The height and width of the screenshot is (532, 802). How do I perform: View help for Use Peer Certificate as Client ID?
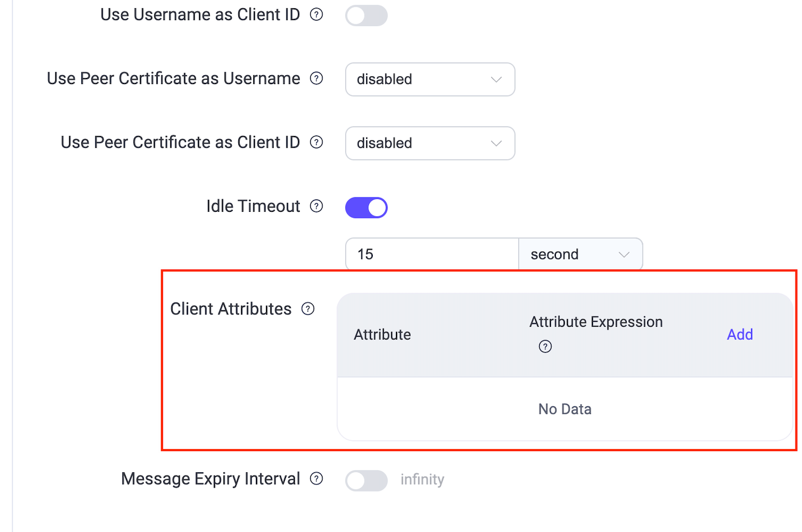click(316, 142)
